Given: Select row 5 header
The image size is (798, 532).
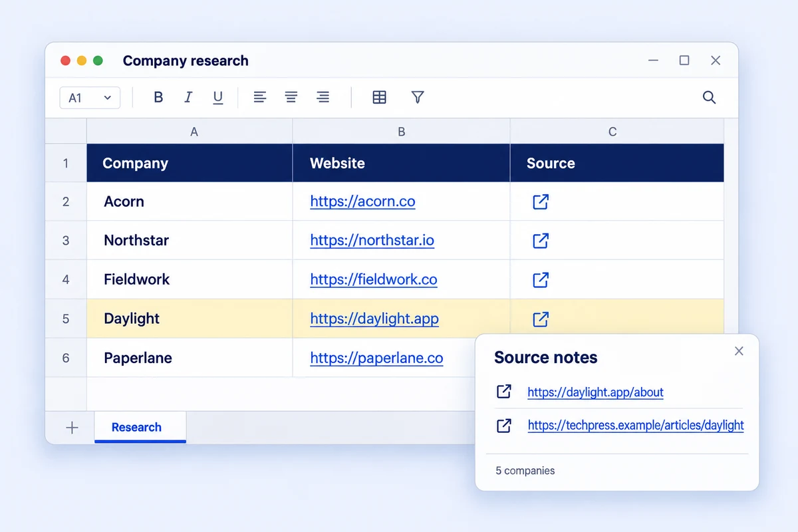Looking at the screenshot, I should [x=66, y=319].
